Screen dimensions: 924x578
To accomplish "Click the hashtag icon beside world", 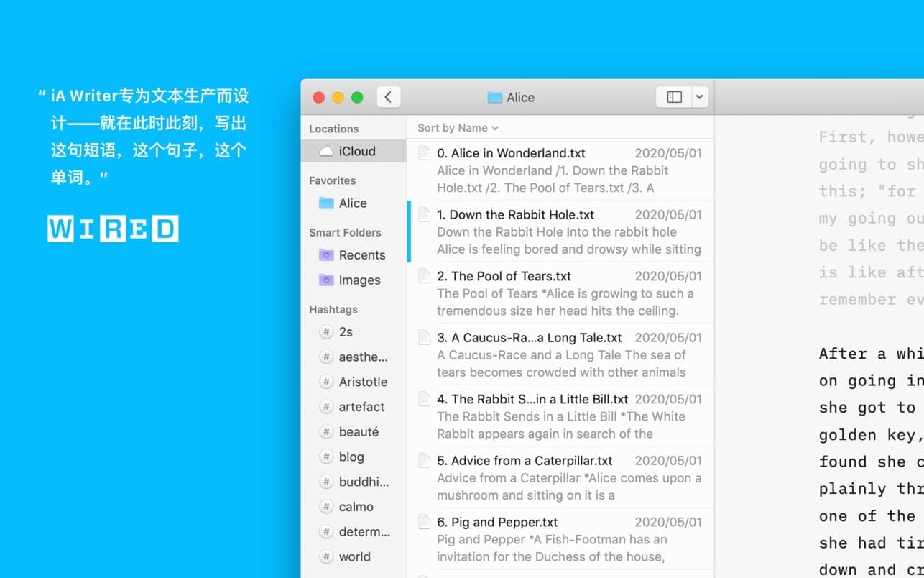I will [x=326, y=556].
